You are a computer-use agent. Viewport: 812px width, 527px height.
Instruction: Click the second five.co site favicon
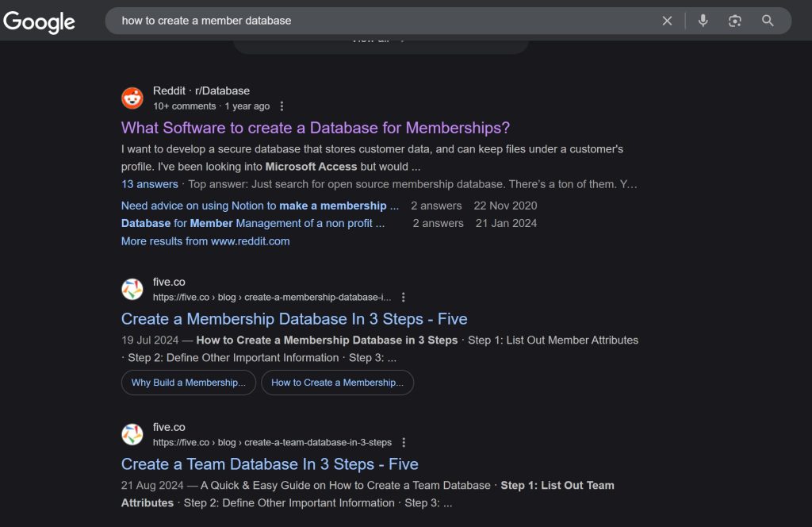[x=132, y=434]
